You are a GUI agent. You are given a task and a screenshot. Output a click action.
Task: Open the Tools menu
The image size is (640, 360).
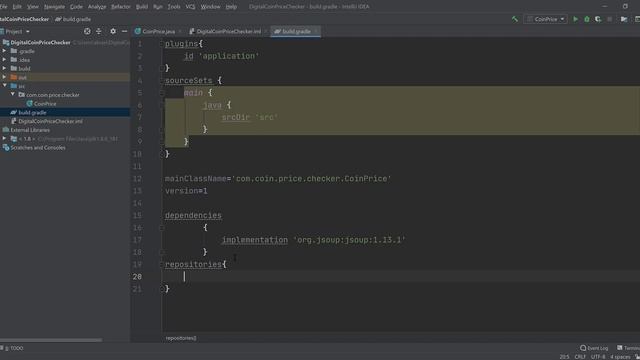pos(174,7)
